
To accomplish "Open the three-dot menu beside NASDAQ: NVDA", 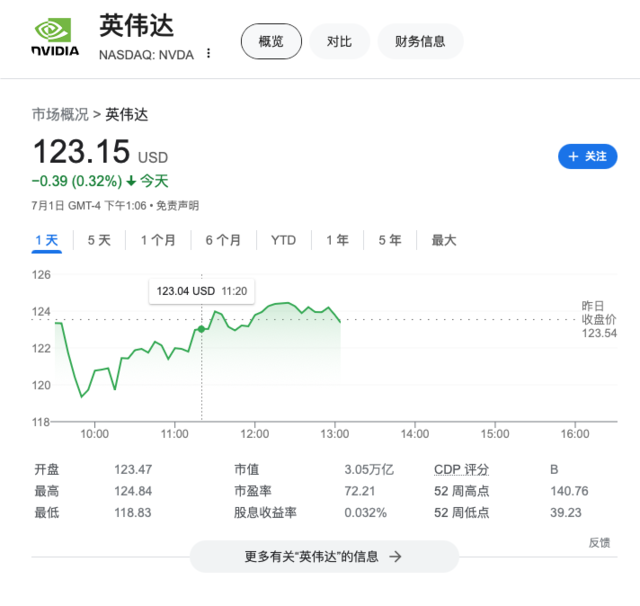I will click(209, 53).
